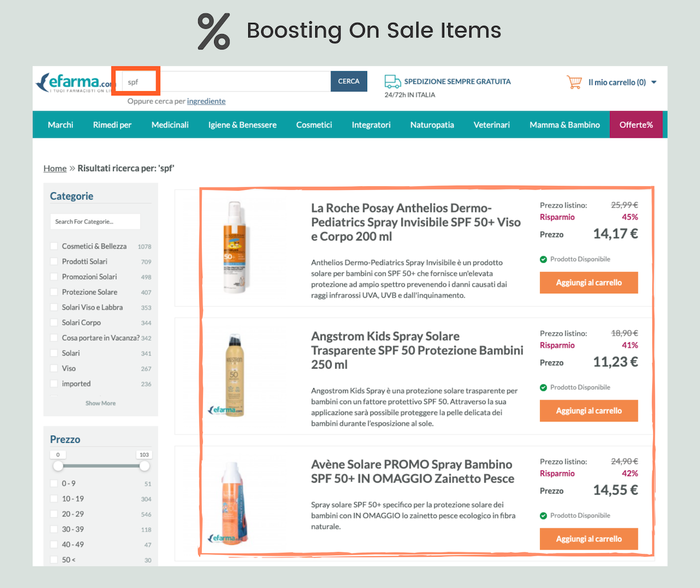Add Angstrom Kids Spray to cart
Viewport: 700px width, 588px height.
pos(589,411)
